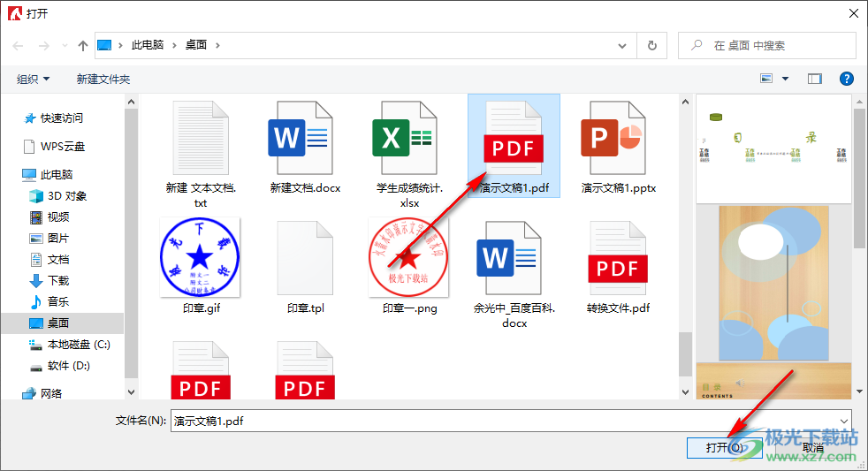The width and height of the screenshot is (868, 471).
Task: Go forward with the right arrow
Action: click(43, 45)
